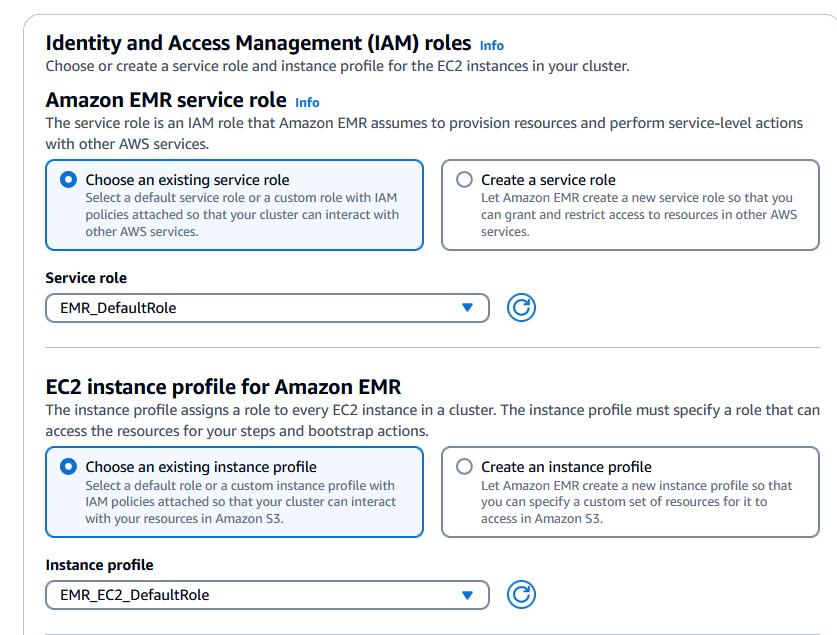
Task: Select the Create a service role radio
Action: pyautogui.click(x=464, y=180)
